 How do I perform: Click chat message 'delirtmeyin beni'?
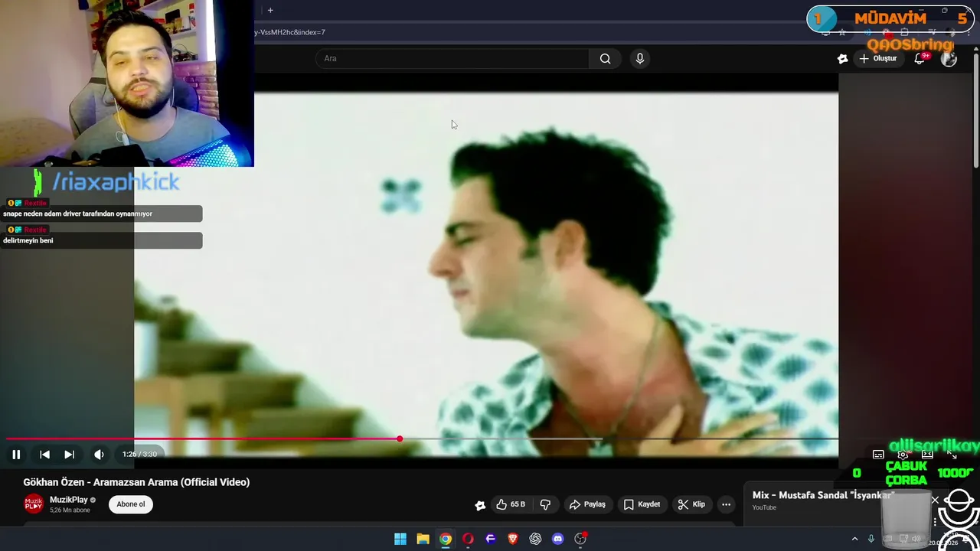(x=28, y=240)
